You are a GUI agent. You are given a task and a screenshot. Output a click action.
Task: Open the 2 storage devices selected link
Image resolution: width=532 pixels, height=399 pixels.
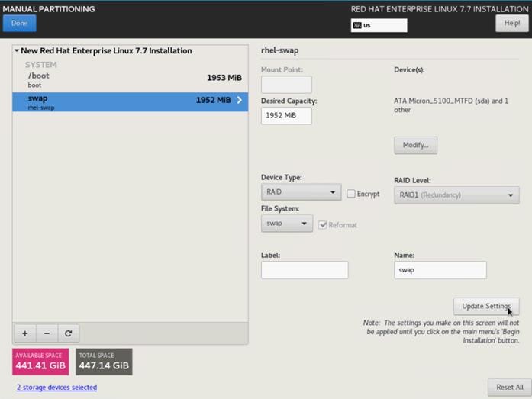[56, 387]
